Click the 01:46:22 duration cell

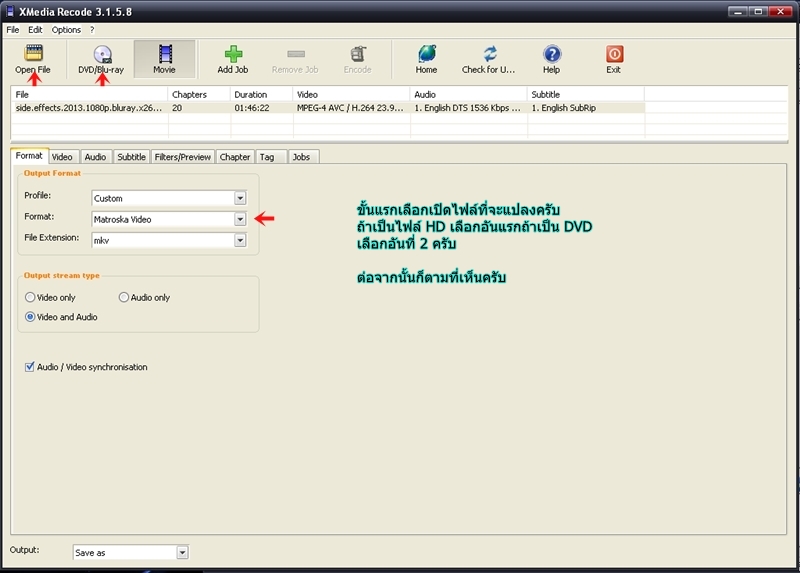click(x=262, y=108)
